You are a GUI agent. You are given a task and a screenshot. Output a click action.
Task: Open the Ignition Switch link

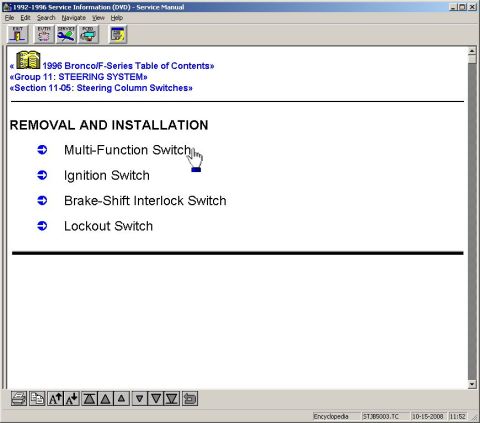[x=107, y=175]
